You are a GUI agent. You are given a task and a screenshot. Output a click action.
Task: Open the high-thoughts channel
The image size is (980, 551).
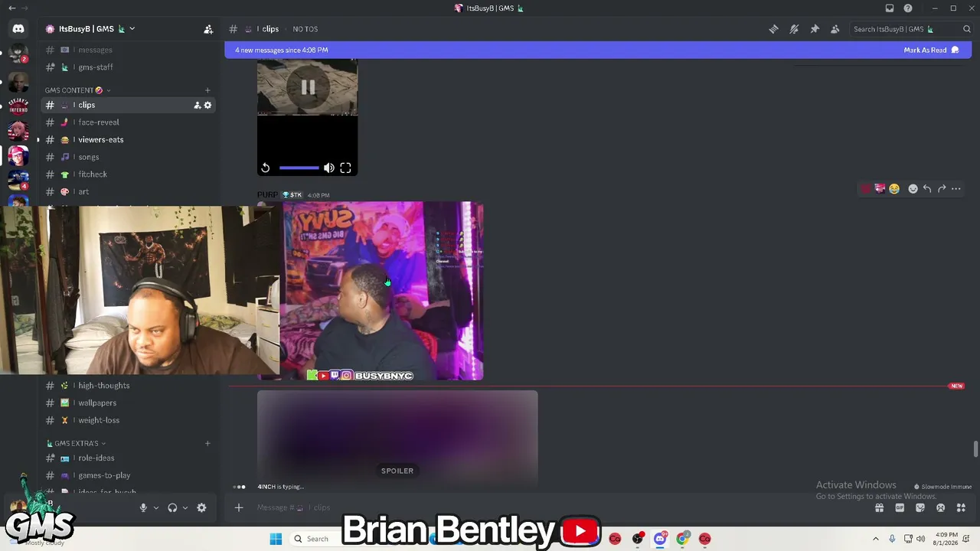[128, 386]
